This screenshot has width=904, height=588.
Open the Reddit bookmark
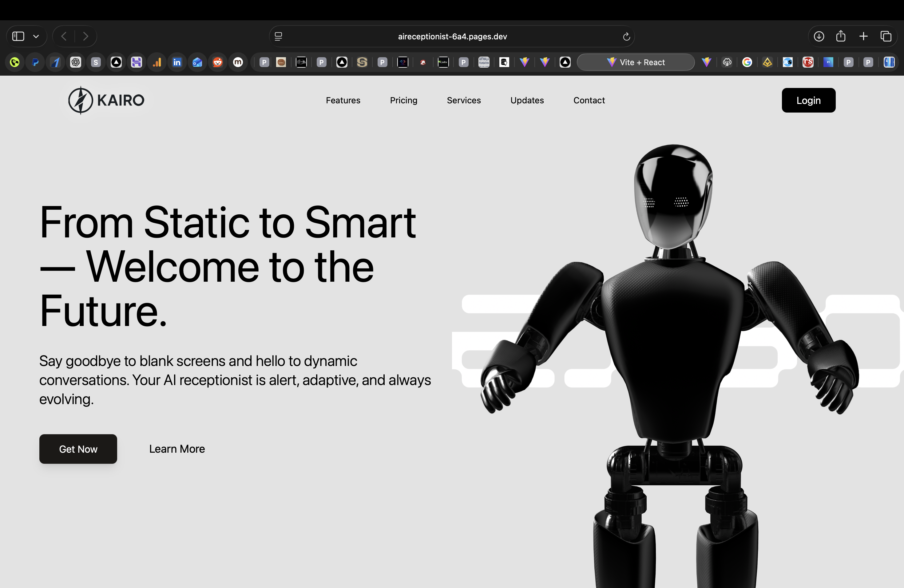[218, 62]
